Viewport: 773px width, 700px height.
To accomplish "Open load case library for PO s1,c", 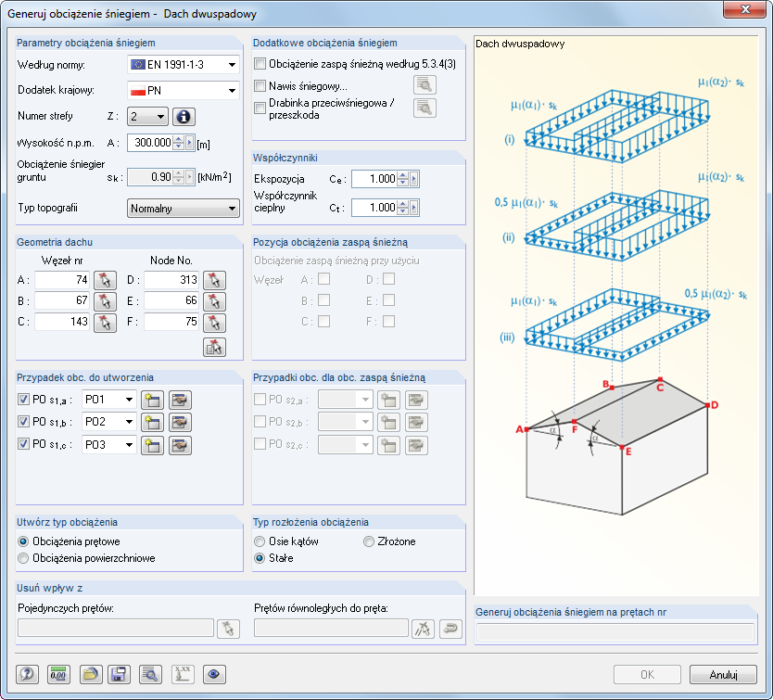I will pos(180,445).
